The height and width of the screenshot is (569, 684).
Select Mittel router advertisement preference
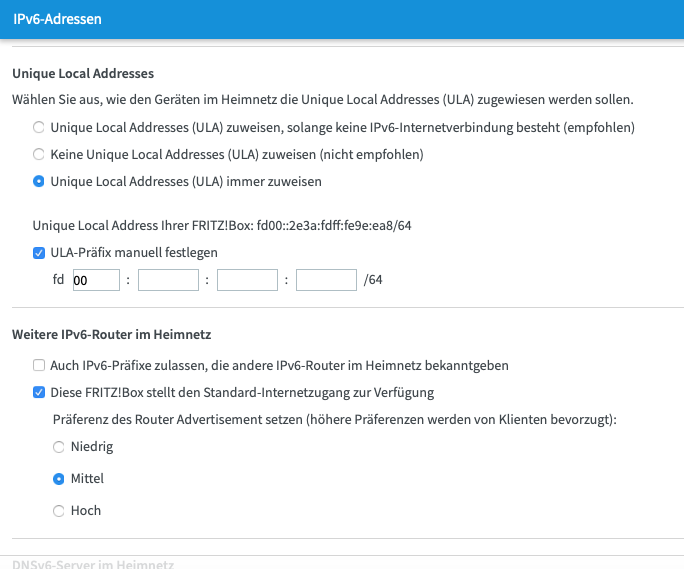pyautogui.click(x=58, y=479)
